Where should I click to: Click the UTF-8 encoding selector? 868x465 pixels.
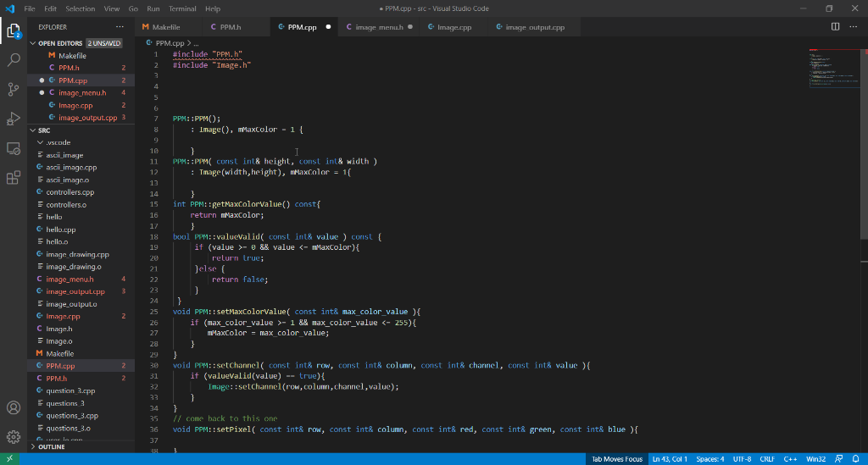742,459
